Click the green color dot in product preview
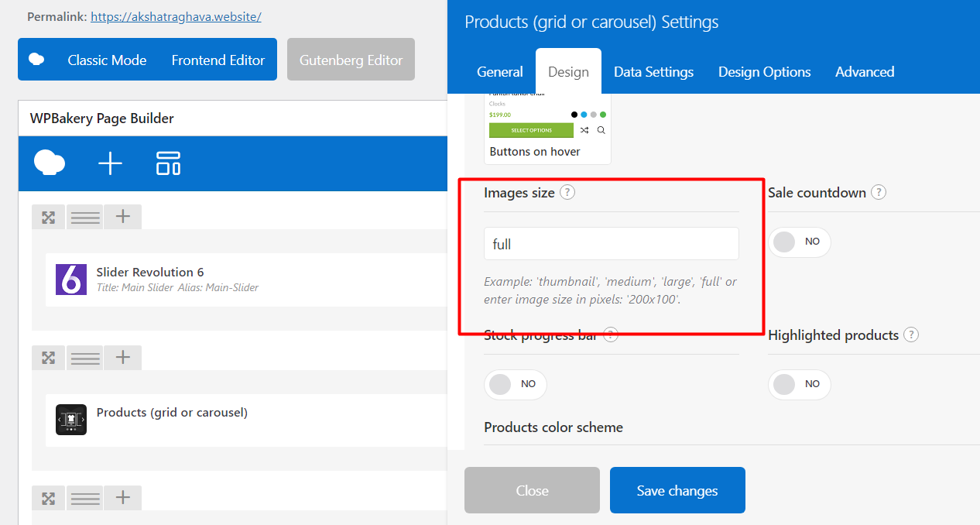Screen dimensions: 980x525 pyautogui.click(x=603, y=115)
